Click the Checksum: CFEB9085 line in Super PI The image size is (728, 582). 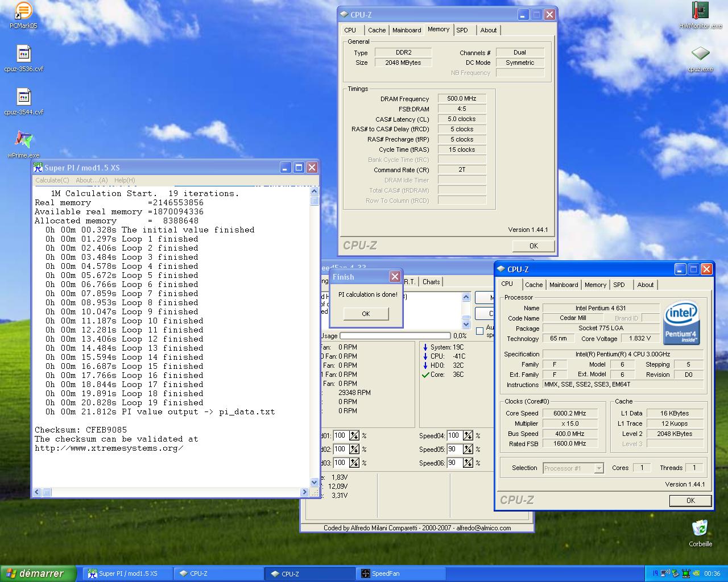tap(81, 430)
